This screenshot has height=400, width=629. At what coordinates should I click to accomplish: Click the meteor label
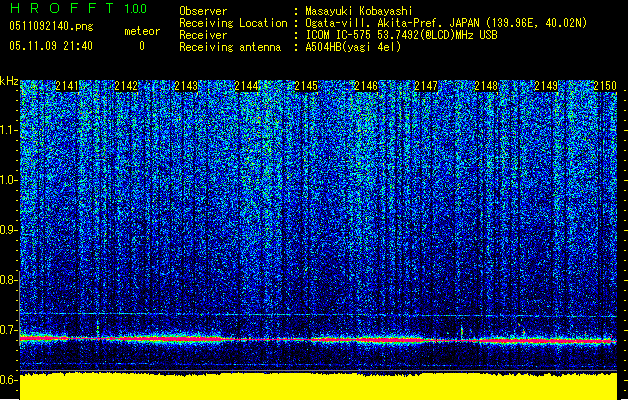(142, 31)
